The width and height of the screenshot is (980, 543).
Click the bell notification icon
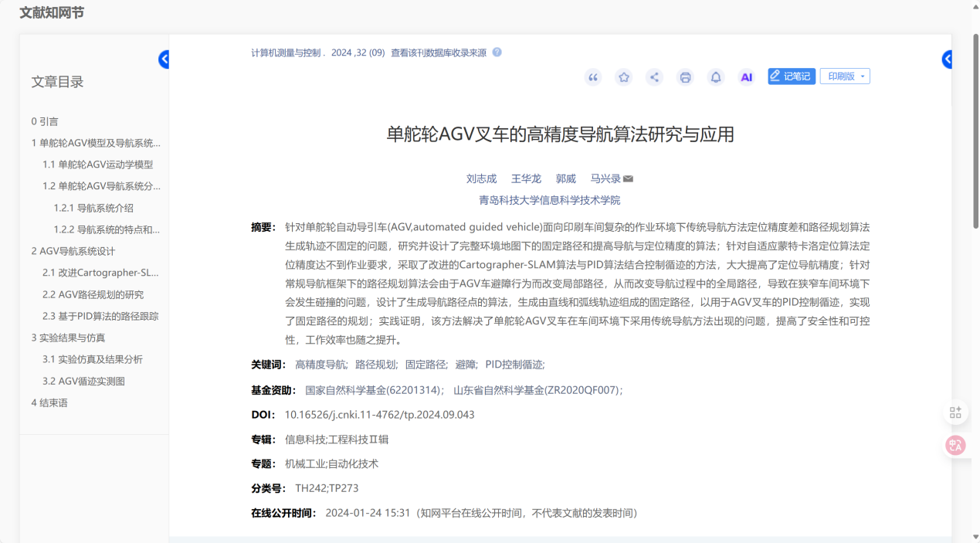(716, 77)
